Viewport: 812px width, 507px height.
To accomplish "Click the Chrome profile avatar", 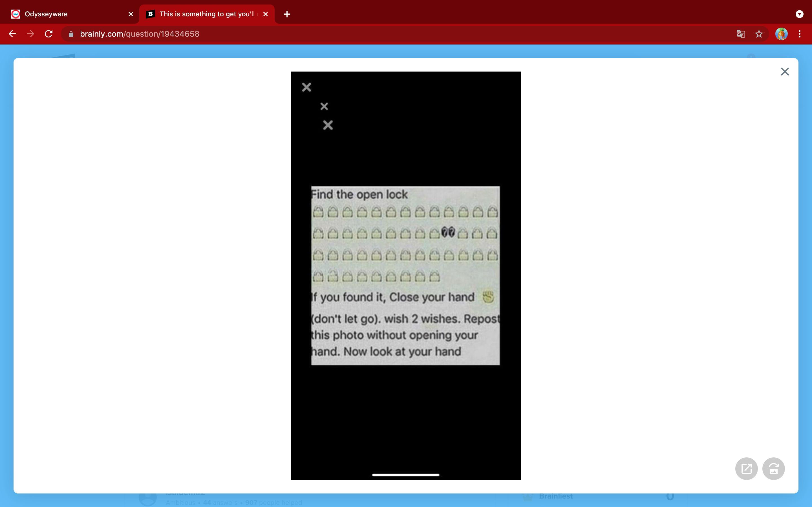I will [x=781, y=34].
